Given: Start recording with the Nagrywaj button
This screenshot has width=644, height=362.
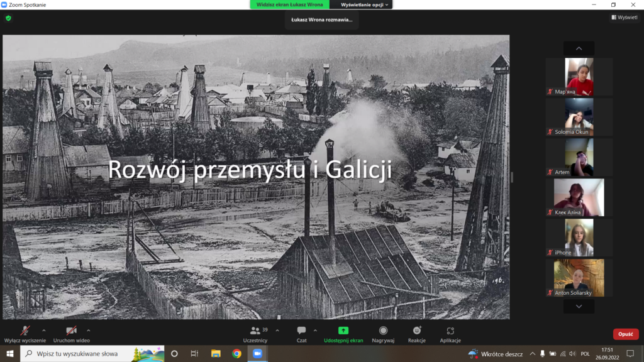Looking at the screenshot, I should click(383, 334).
